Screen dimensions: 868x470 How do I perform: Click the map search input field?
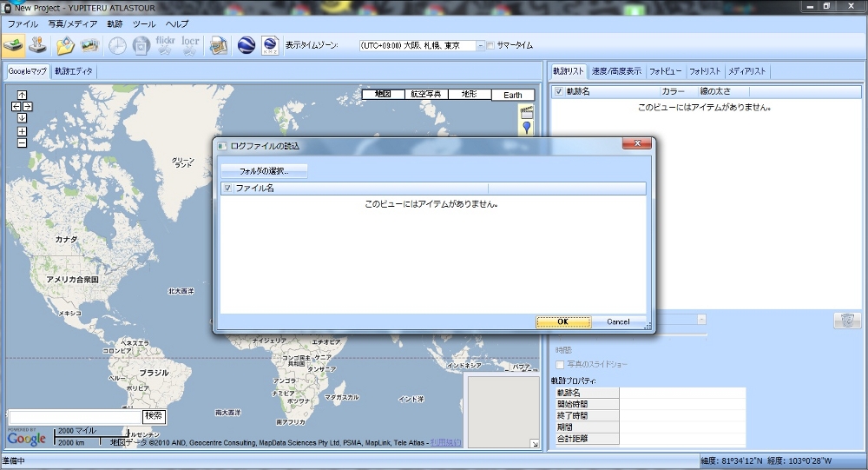coord(74,417)
